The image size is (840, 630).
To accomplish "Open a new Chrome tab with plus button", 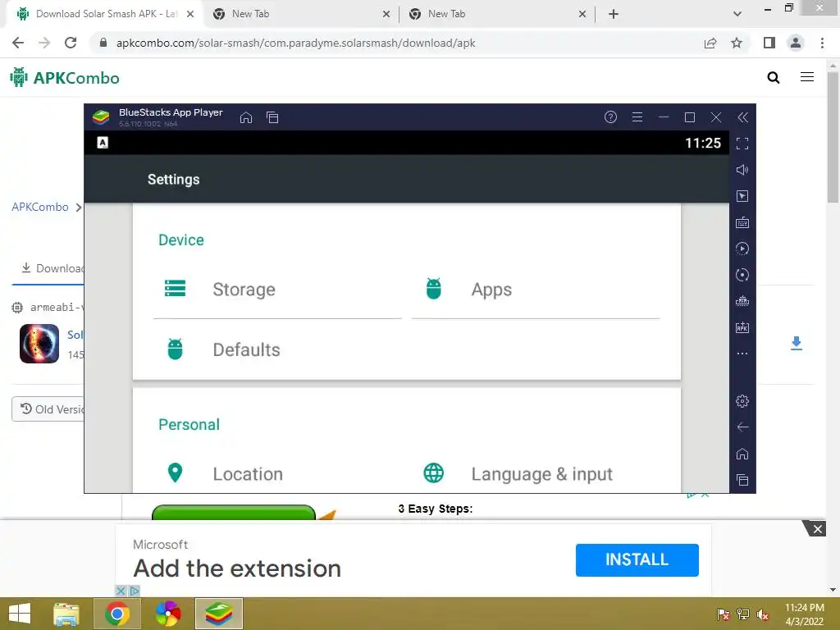I will pos(614,14).
